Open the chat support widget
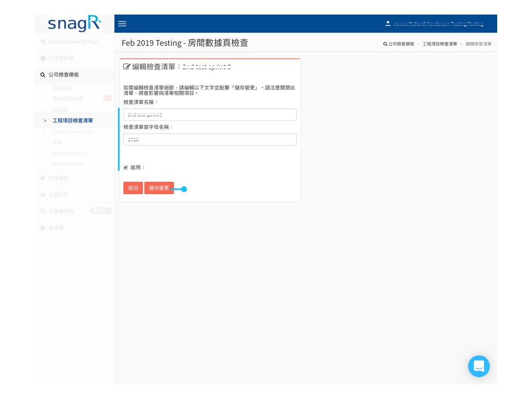 click(x=478, y=366)
